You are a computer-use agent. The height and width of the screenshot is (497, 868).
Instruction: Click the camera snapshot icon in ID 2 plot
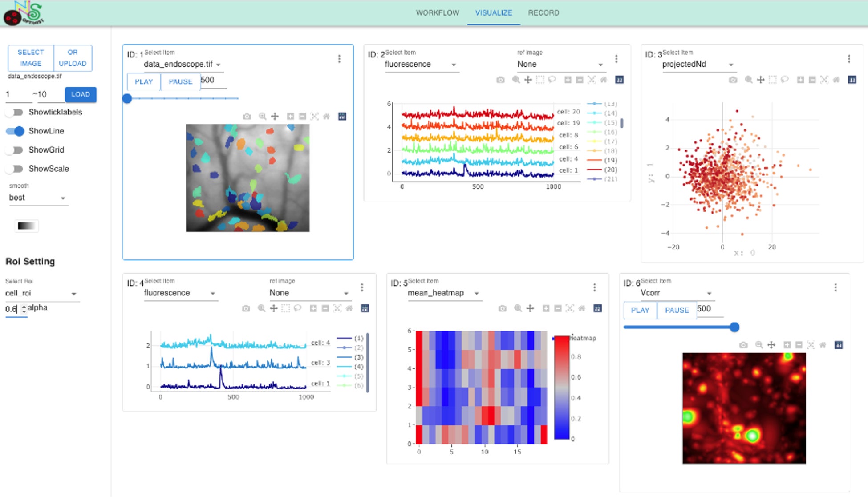click(501, 80)
